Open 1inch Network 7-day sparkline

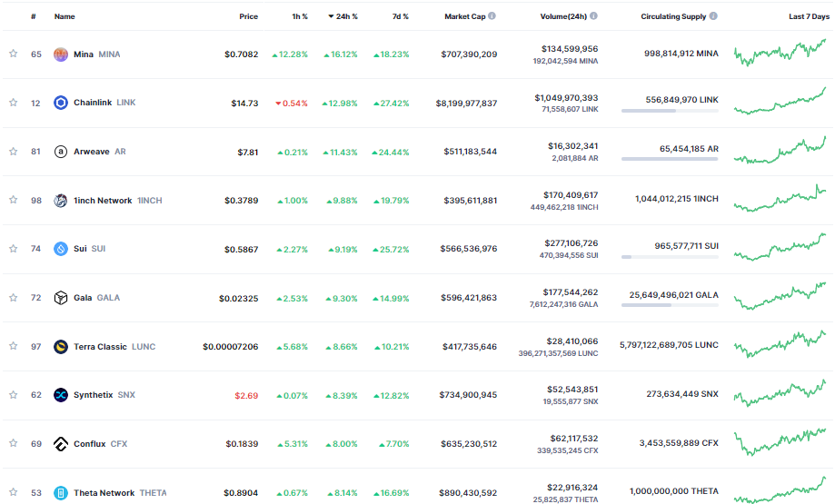(x=780, y=198)
